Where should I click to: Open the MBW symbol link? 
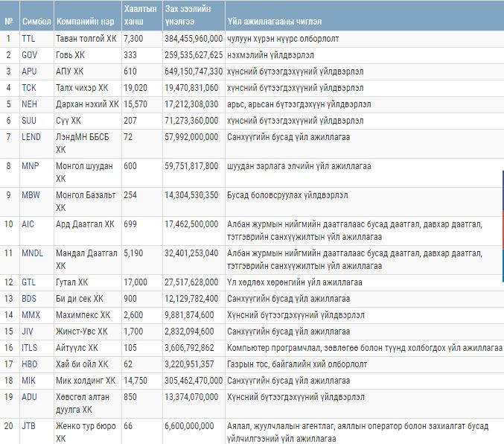(x=31, y=195)
